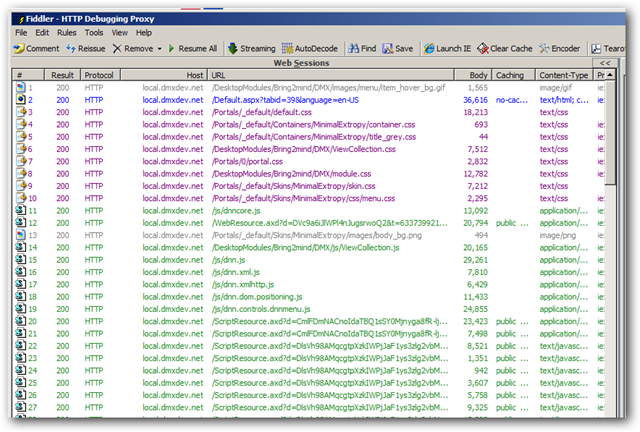
Task: Click the item_hover_bg.gif URL
Action: point(329,88)
